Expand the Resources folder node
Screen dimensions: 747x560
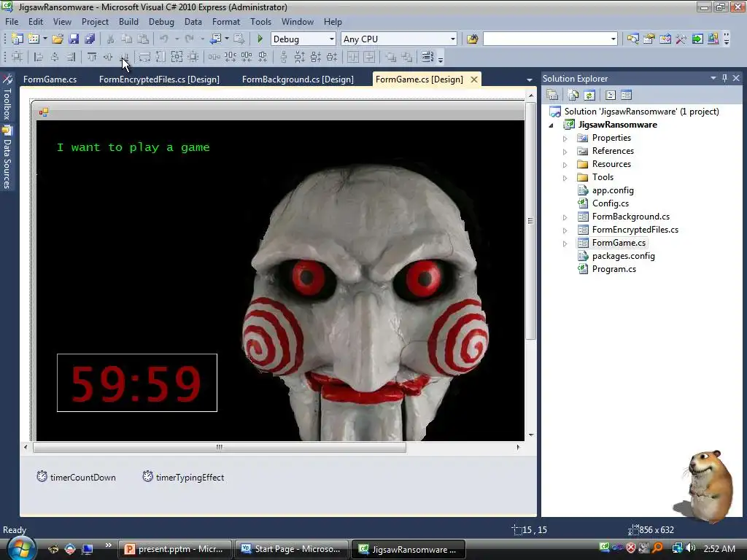pyautogui.click(x=565, y=165)
